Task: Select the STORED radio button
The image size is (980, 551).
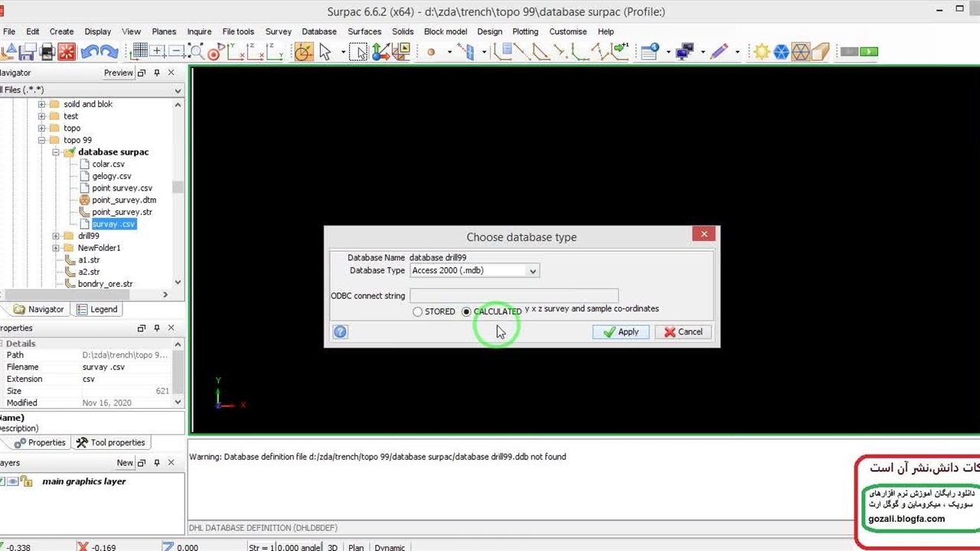Action: click(x=417, y=311)
